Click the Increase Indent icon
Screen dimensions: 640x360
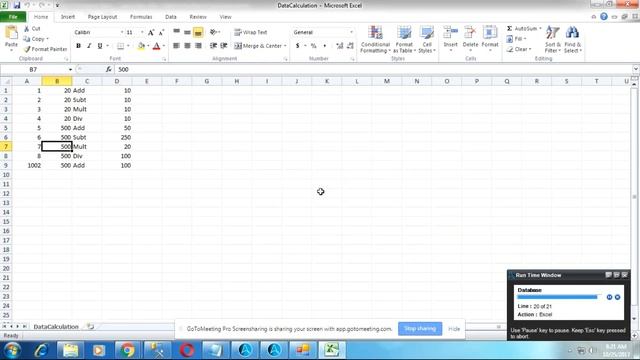(224, 46)
